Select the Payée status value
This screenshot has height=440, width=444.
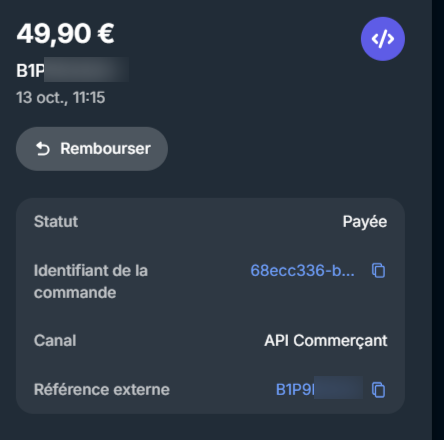[x=365, y=222]
